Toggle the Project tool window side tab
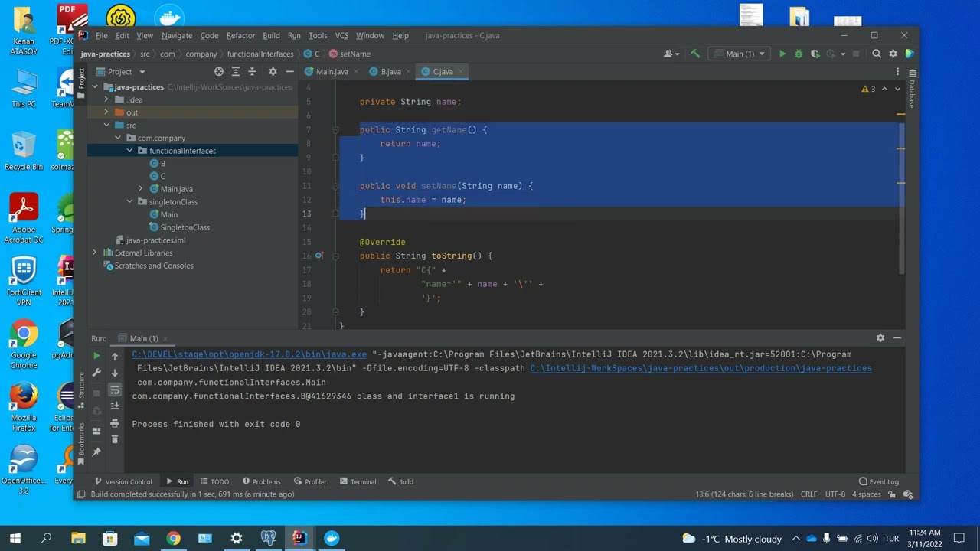 [81, 84]
